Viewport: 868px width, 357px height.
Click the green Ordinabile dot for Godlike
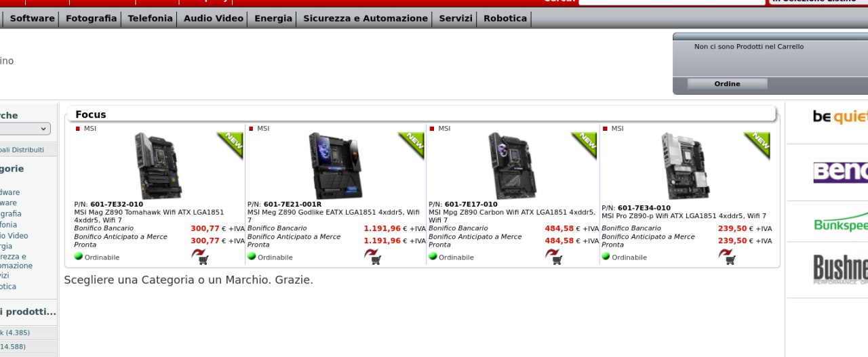[252, 256]
